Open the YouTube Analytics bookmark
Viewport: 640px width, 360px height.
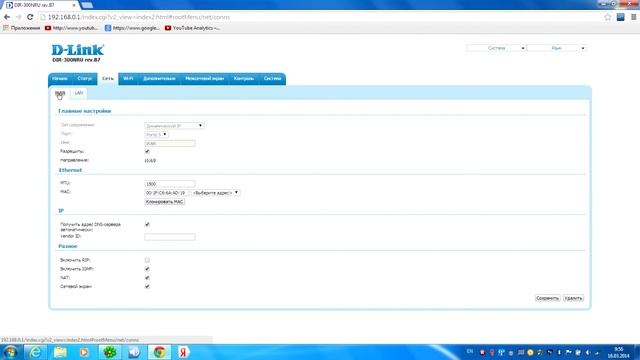[x=192, y=28]
